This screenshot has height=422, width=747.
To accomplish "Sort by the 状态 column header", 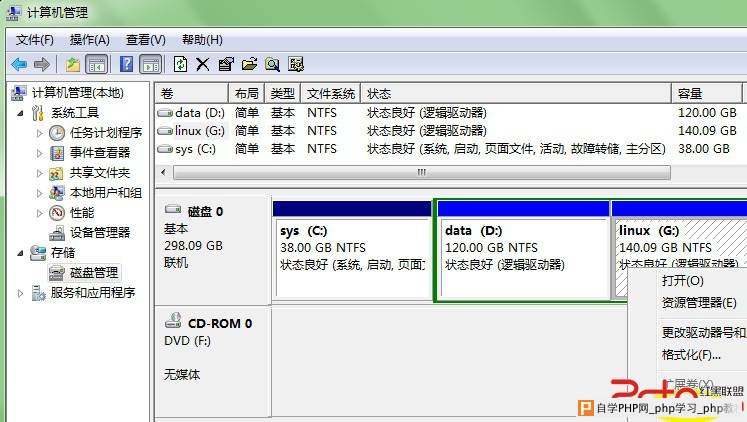I will (516, 93).
